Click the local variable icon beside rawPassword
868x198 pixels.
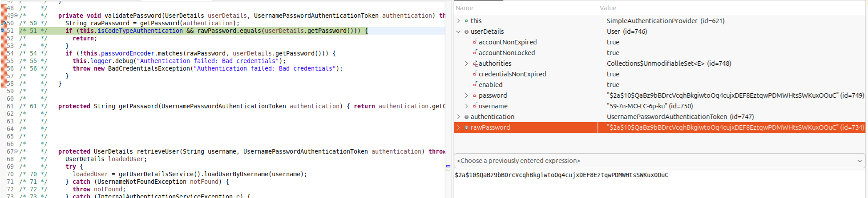pyautogui.click(x=466, y=127)
